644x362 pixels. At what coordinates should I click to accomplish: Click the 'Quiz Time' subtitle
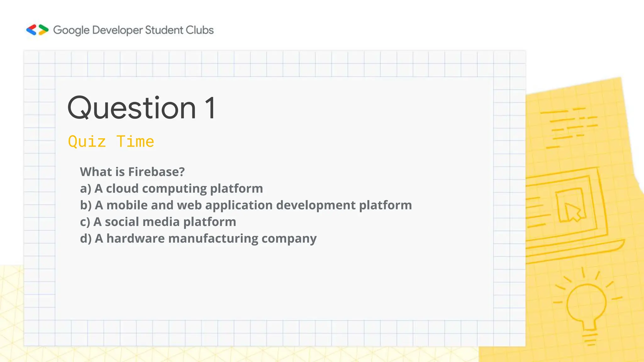[111, 141]
